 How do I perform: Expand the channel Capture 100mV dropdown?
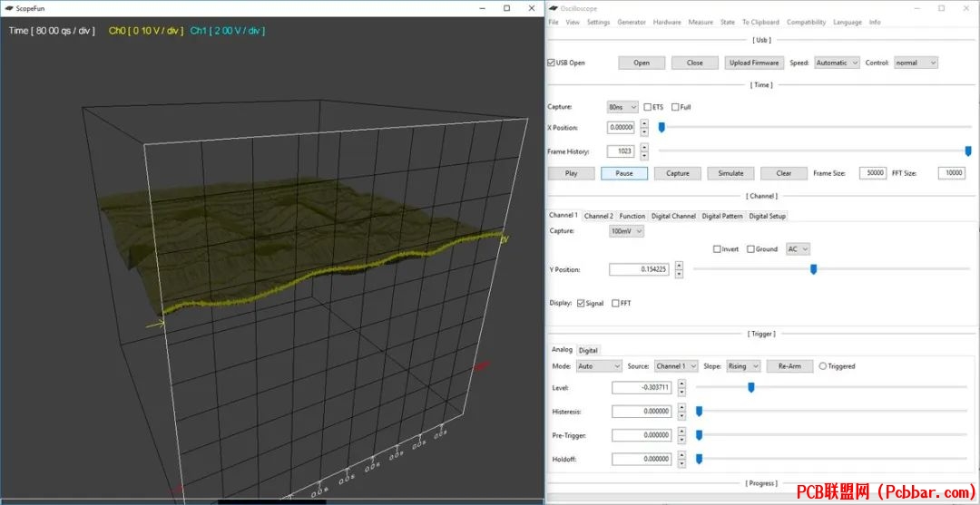(626, 231)
